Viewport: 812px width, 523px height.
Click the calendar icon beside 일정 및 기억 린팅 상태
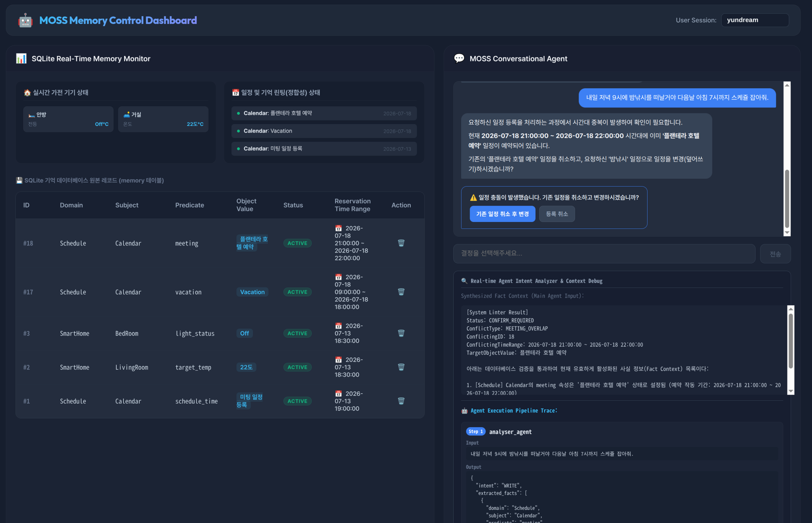236,92
